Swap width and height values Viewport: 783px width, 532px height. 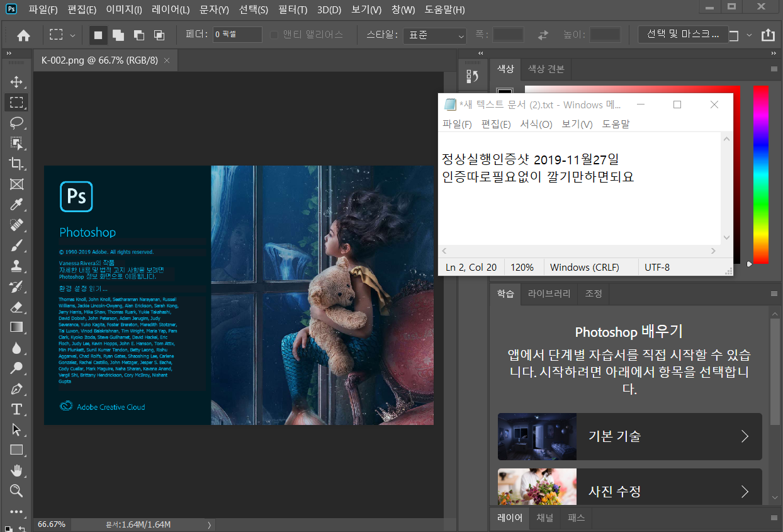pos(543,35)
